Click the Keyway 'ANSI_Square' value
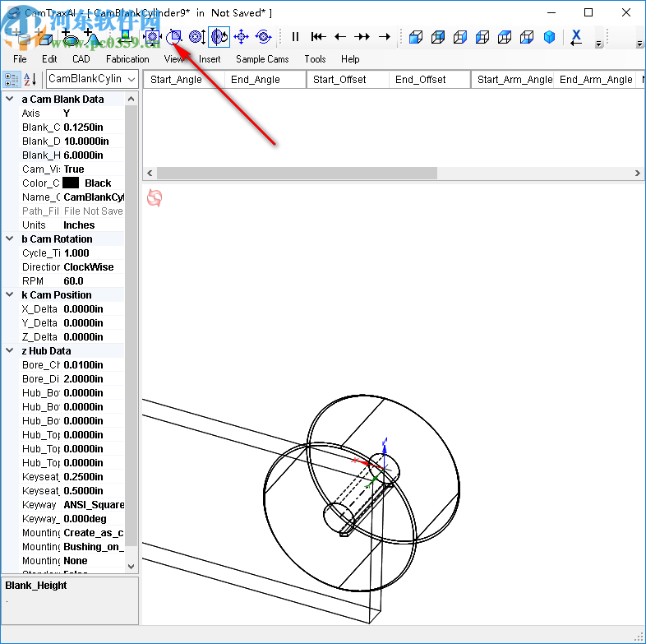 click(x=93, y=505)
